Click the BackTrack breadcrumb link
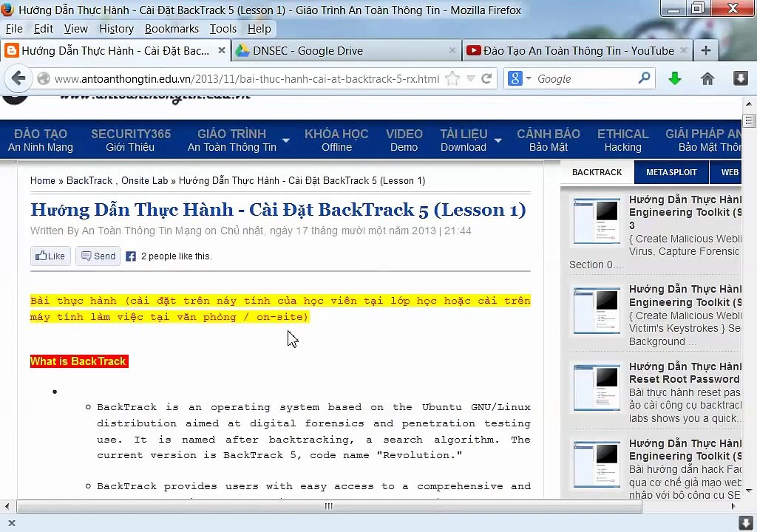 89,180
